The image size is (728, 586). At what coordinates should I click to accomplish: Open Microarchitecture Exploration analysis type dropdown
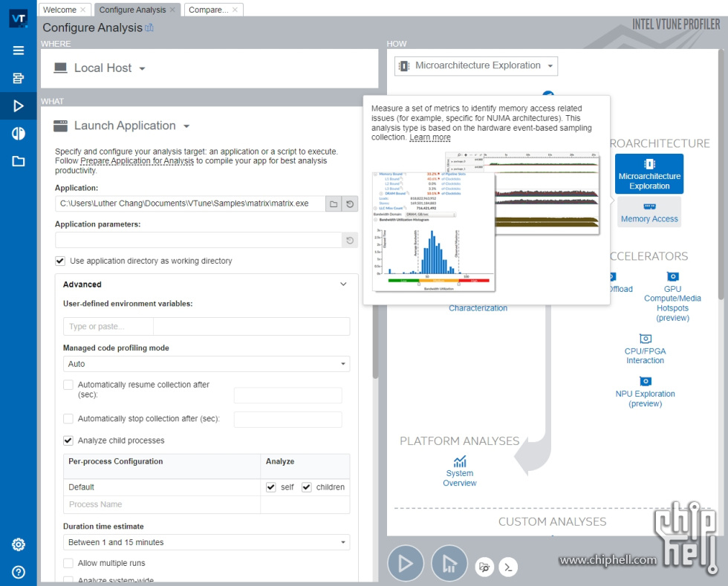click(x=476, y=66)
